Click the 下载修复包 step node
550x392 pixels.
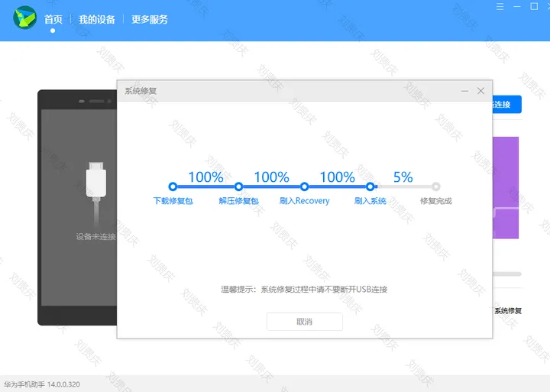coord(173,186)
